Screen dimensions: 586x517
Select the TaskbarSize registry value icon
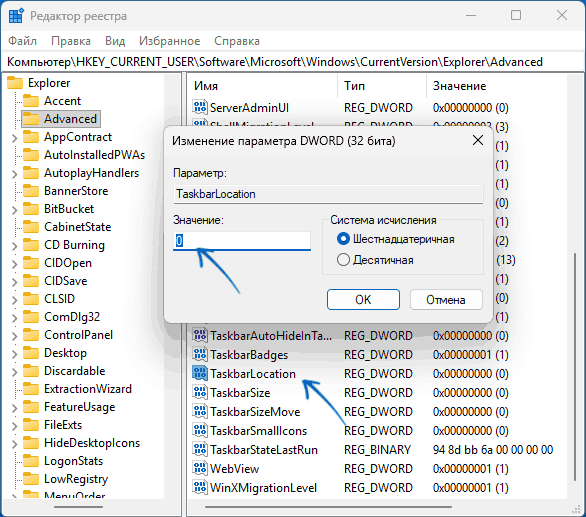200,393
